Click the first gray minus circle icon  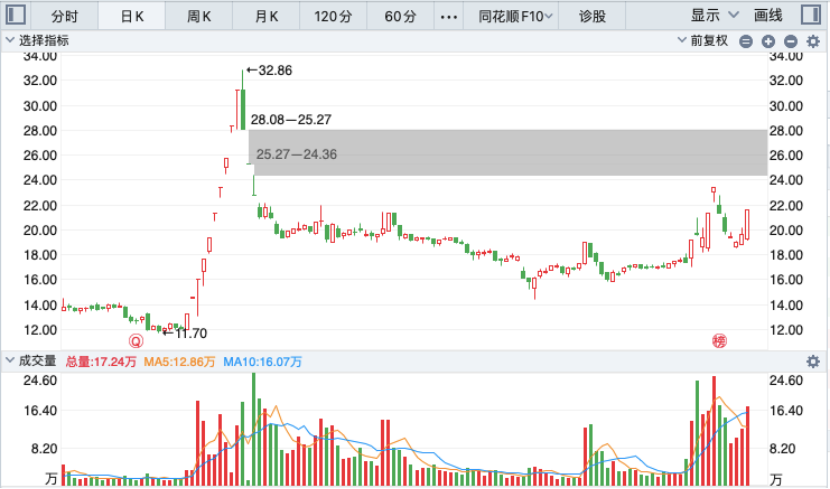746,41
